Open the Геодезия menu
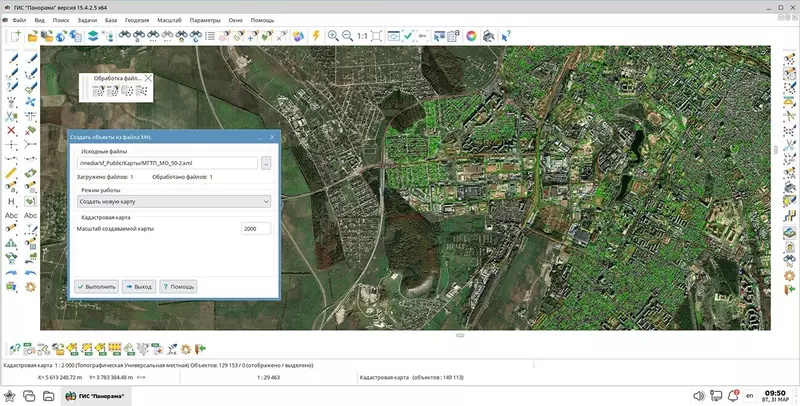This screenshot has height=406, width=800. click(x=138, y=20)
